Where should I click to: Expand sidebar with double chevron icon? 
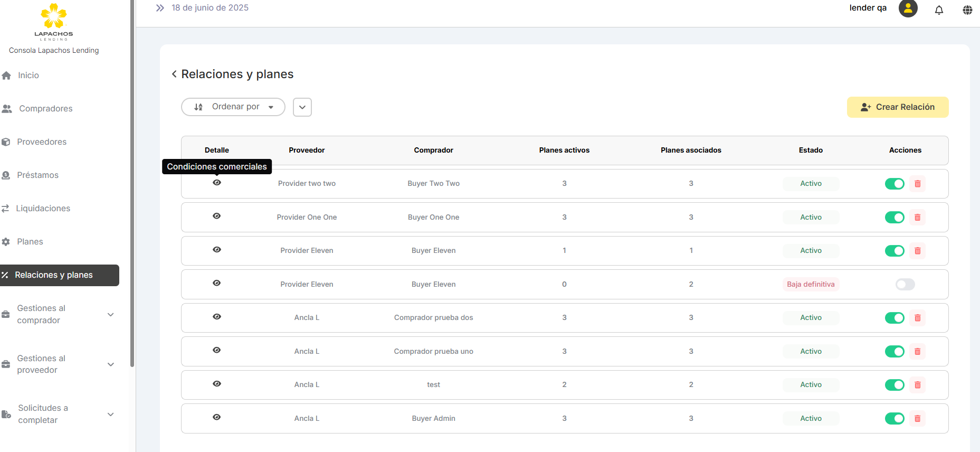(160, 8)
